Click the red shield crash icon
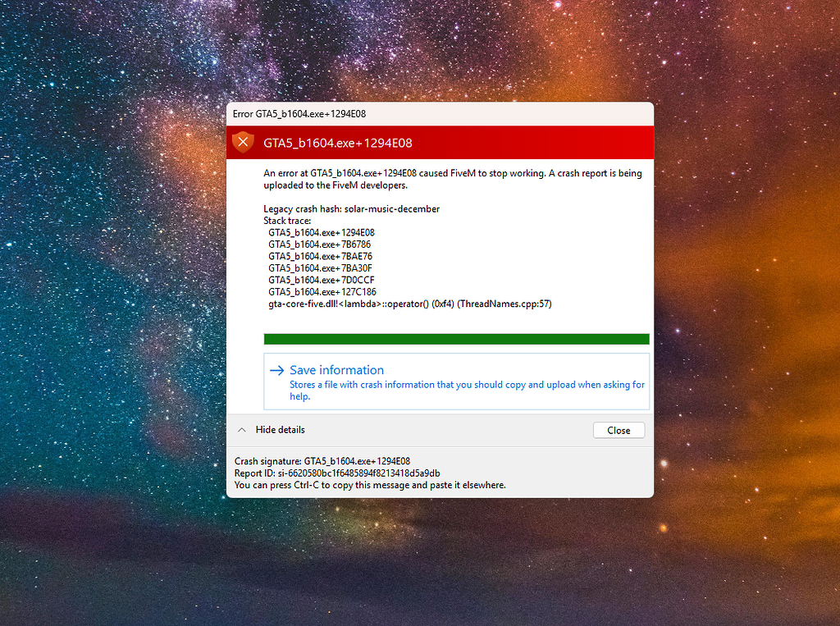The height and width of the screenshot is (626, 840). pyautogui.click(x=243, y=142)
